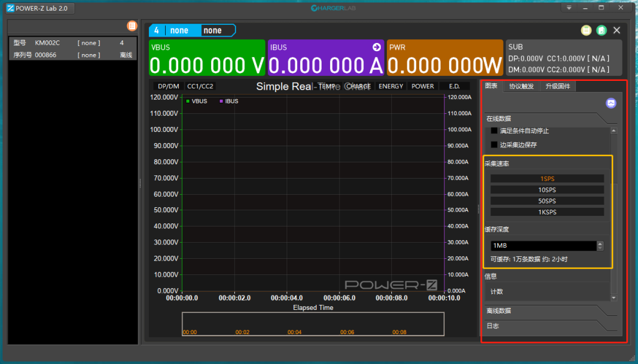The width and height of the screenshot is (638, 364).
Task: Open the TEMP chart tab
Action: coord(326,86)
